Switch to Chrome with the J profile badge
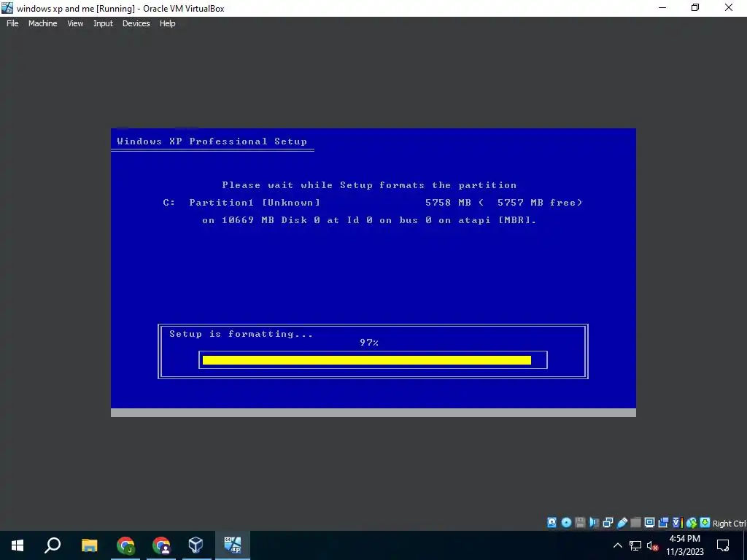 click(x=125, y=545)
